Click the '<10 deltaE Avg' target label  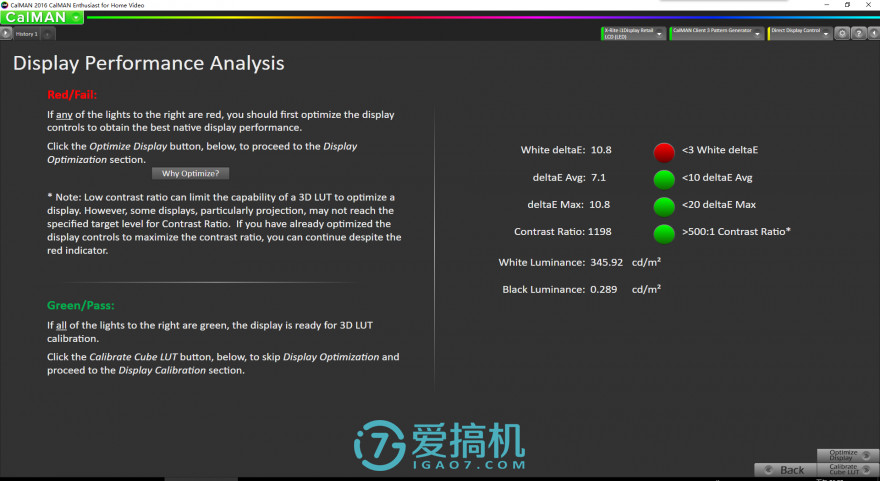(x=717, y=177)
